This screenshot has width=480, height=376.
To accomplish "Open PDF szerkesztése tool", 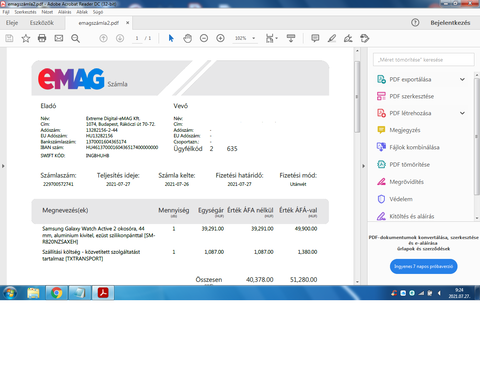I will click(x=411, y=96).
